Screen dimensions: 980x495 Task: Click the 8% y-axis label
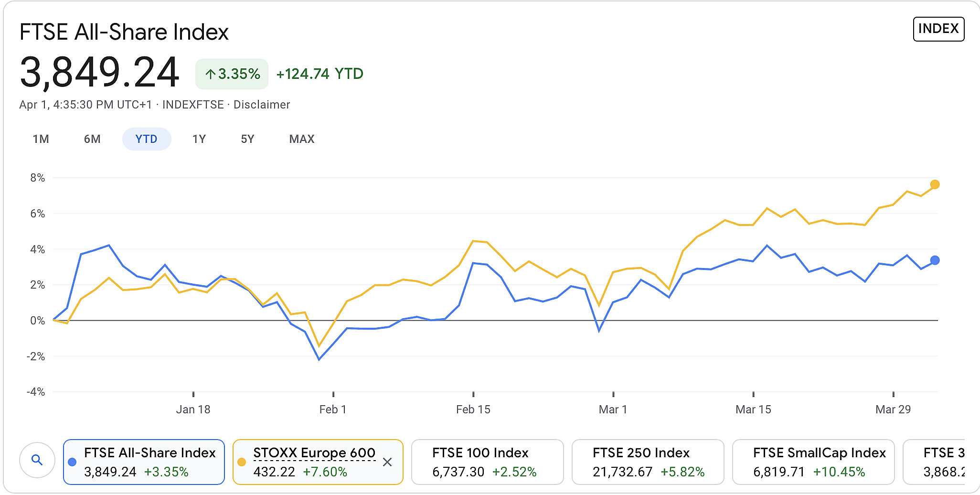38,178
